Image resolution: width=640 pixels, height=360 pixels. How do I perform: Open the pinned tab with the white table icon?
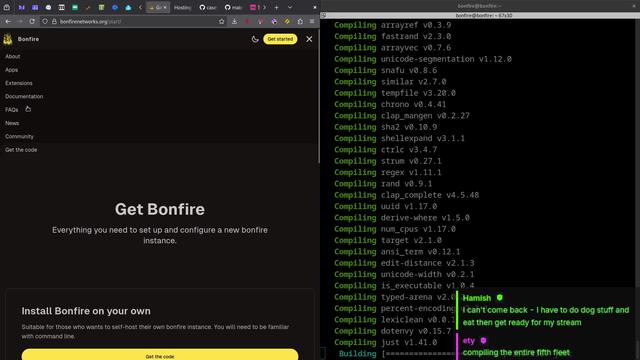[62, 7]
